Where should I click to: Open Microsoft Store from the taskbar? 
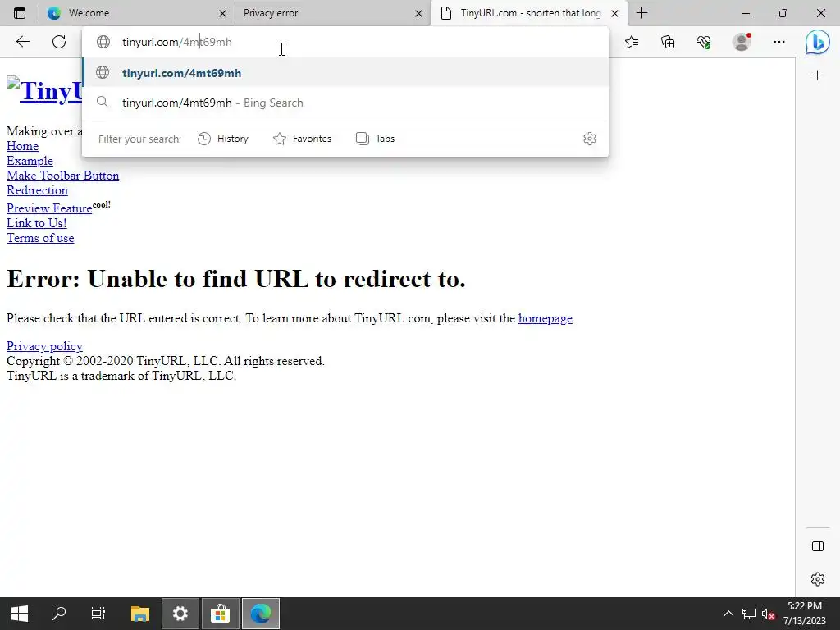point(220,614)
